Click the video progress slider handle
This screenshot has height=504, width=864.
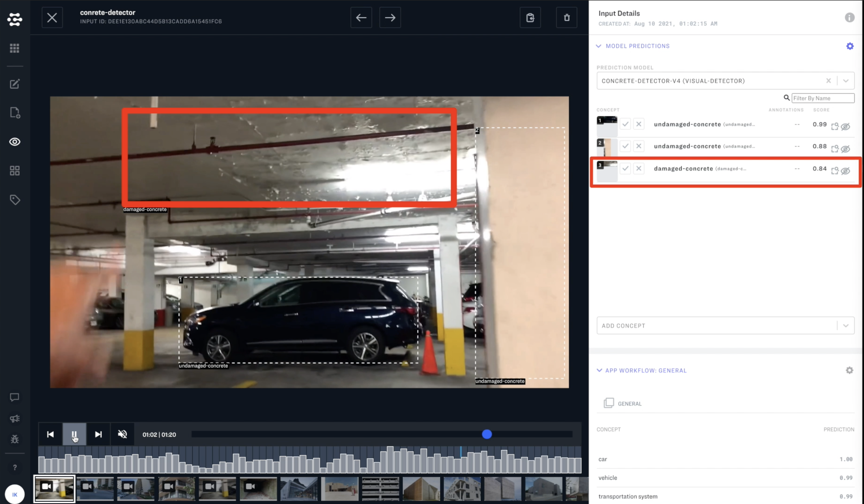[486, 434]
